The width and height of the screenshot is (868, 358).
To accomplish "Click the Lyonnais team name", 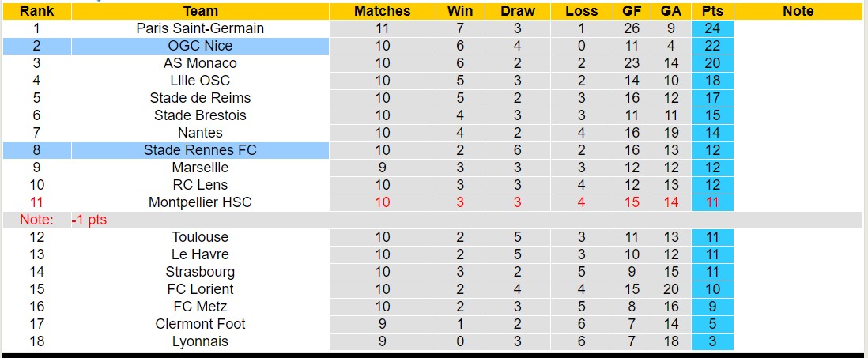I will tap(200, 341).
